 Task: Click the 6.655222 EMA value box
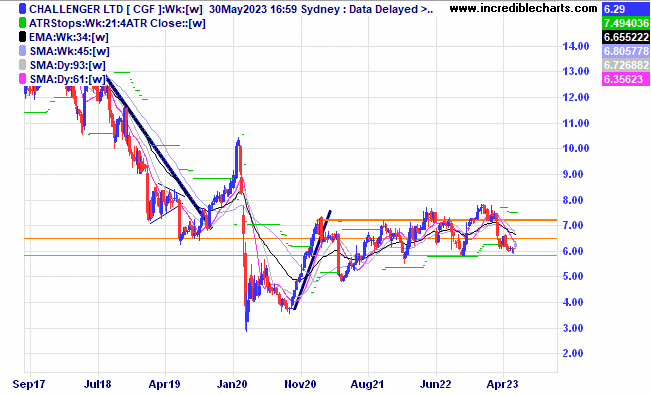[626, 37]
